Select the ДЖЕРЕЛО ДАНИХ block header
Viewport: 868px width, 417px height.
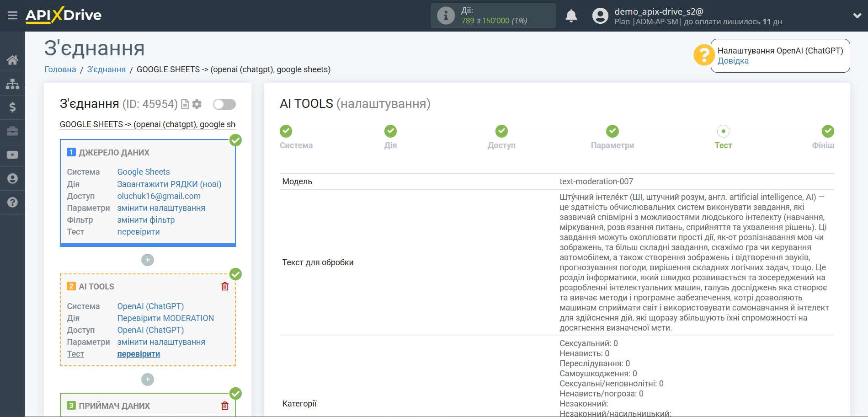[114, 153]
